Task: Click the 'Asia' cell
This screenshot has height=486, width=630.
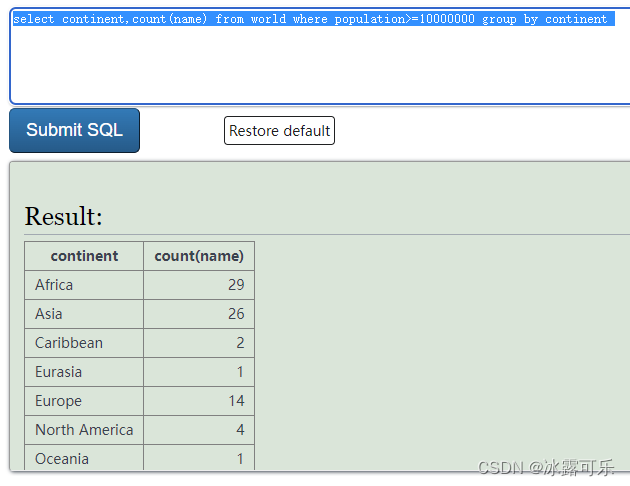Action: pos(84,314)
